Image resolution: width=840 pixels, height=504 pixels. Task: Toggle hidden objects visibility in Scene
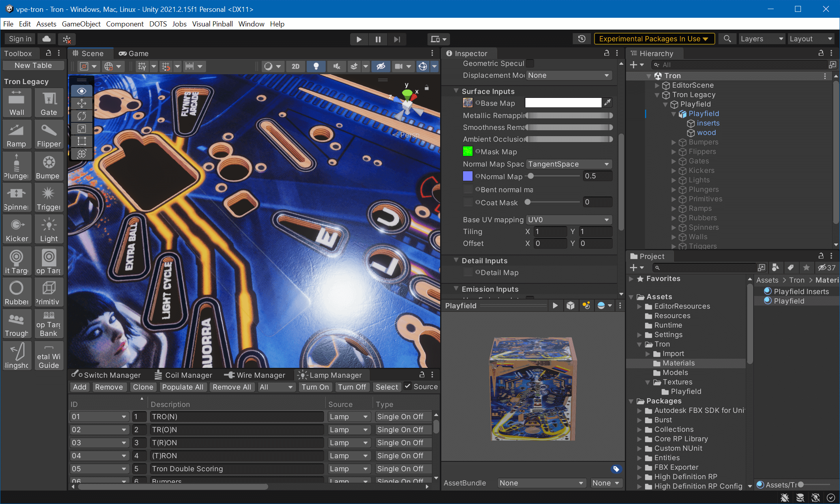pyautogui.click(x=381, y=66)
